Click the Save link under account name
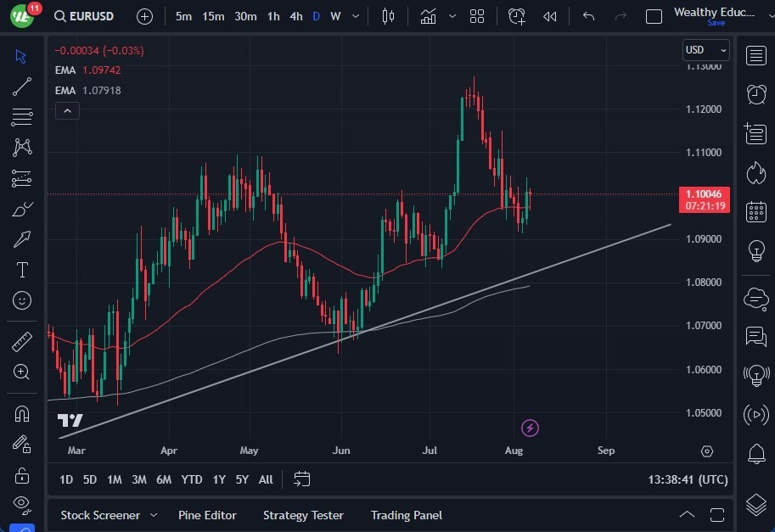This screenshot has width=775, height=532. 717,22
